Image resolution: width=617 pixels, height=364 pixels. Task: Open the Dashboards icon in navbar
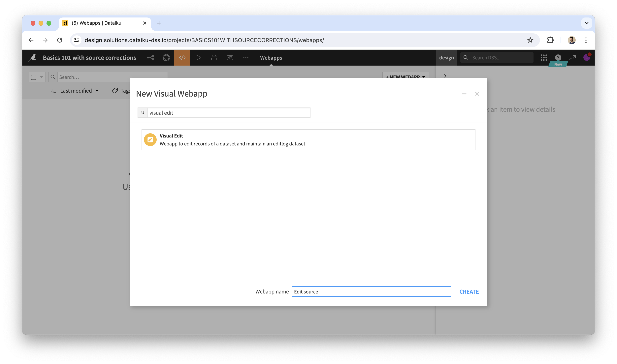pos(230,58)
